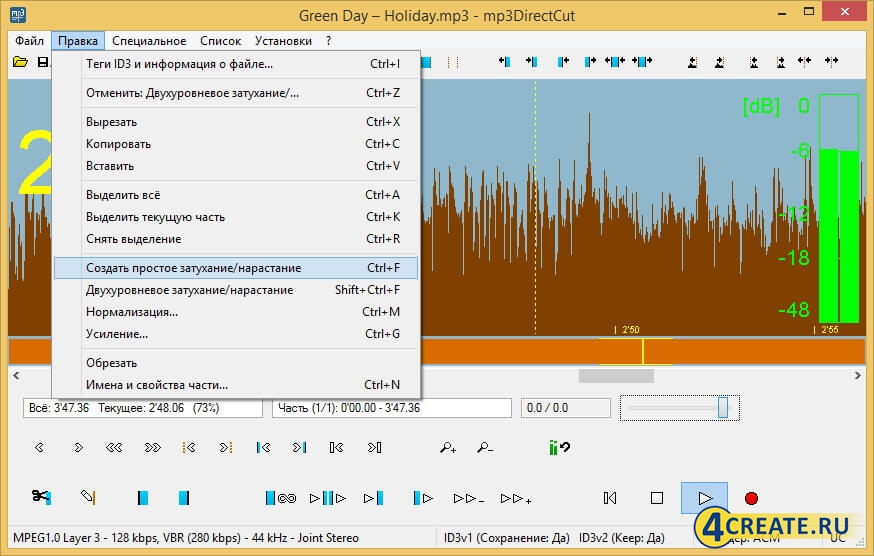The height and width of the screenshot is (556, 874).
Task: Skip to track beginning button
Action: [x=610, y=498]
